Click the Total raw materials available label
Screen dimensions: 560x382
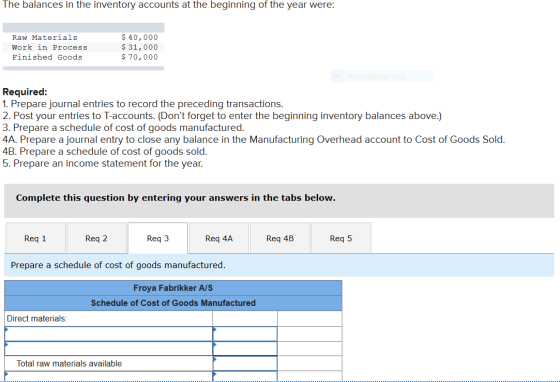[x=69, y=363]
